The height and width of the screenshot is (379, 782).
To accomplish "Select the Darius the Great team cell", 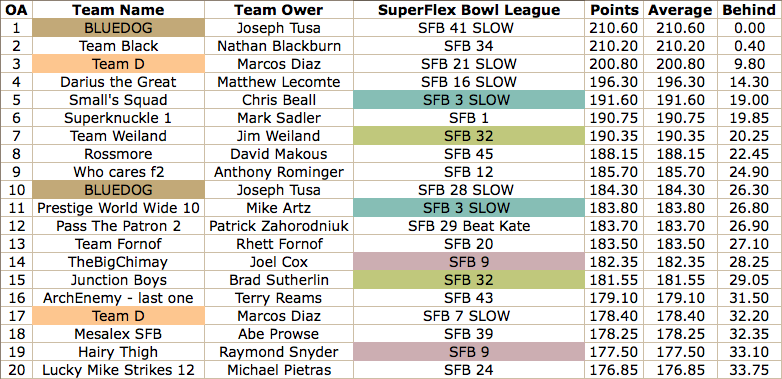I will pyautogui.click(x=118, y=82).
